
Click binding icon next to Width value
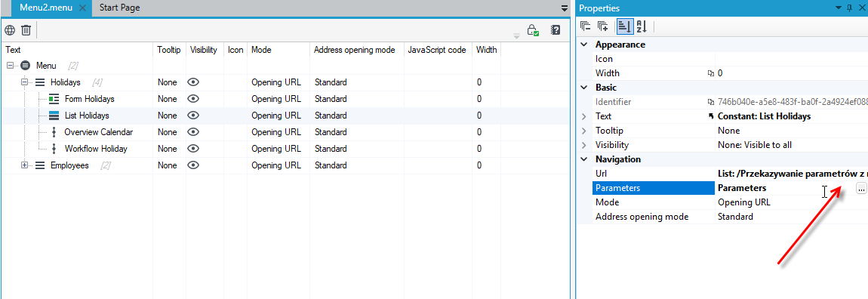pos(711,73)
